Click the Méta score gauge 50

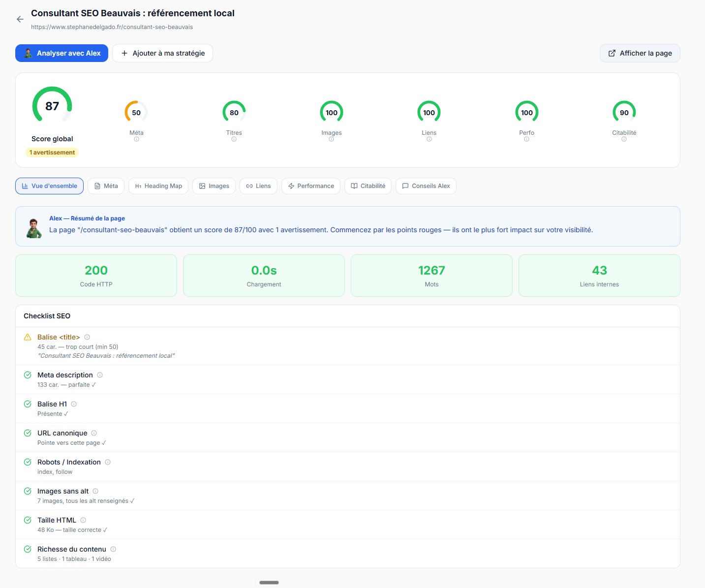pos(136,113)
